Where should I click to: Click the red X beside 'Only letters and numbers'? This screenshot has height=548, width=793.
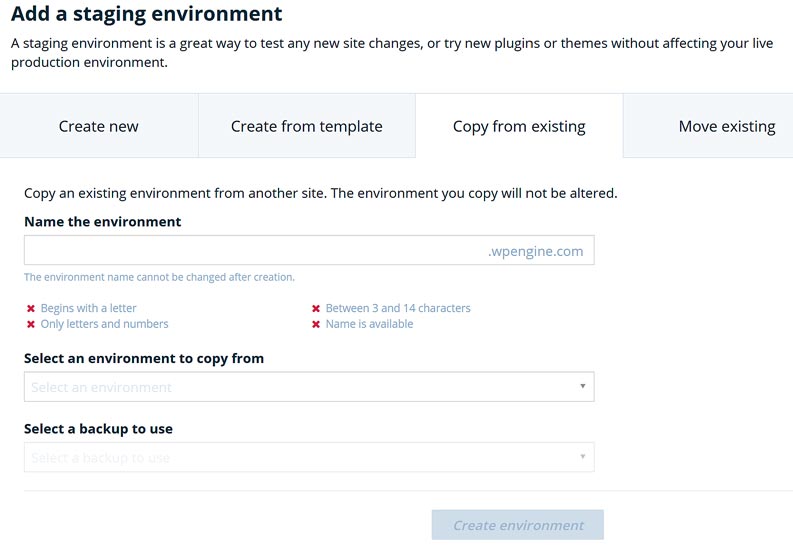pyautogui.click(x=31, y=325)
